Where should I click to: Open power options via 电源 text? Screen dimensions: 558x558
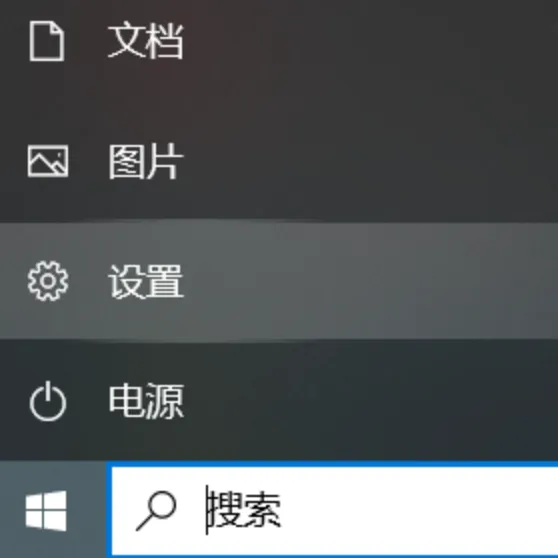click(146, 401)
